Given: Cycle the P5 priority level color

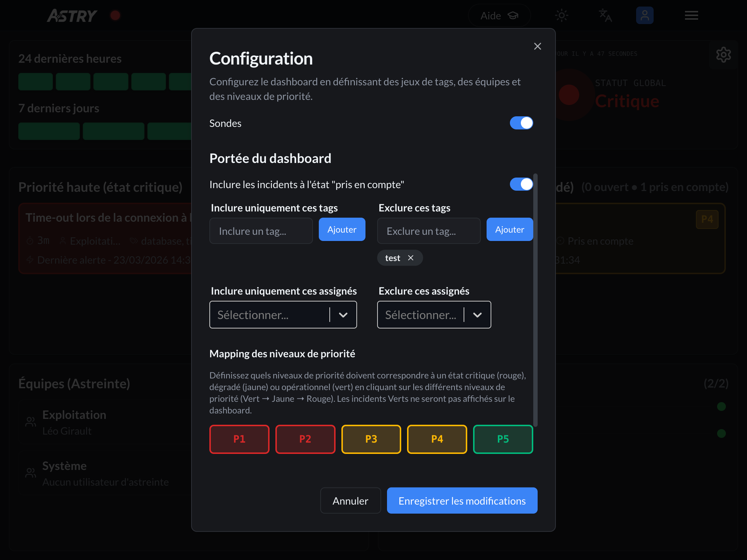Looking at the screenshot, I should click(x=503, y=439).
